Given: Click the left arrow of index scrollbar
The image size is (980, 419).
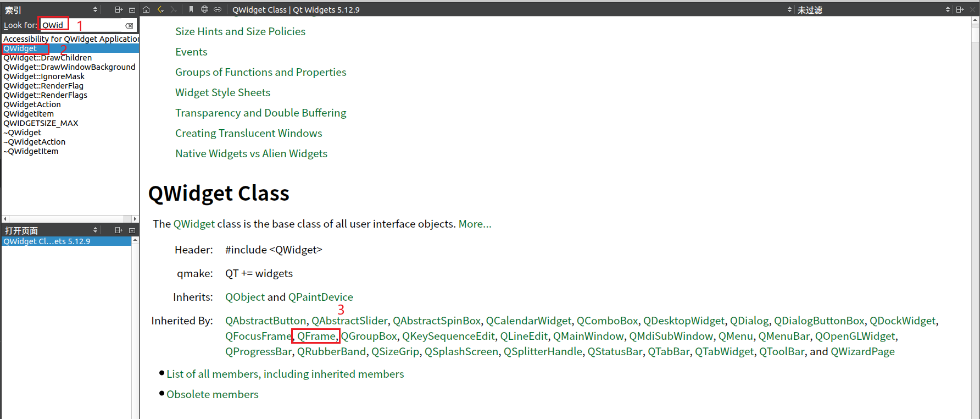Looking at the screenshot, I should tap(5, 219).
